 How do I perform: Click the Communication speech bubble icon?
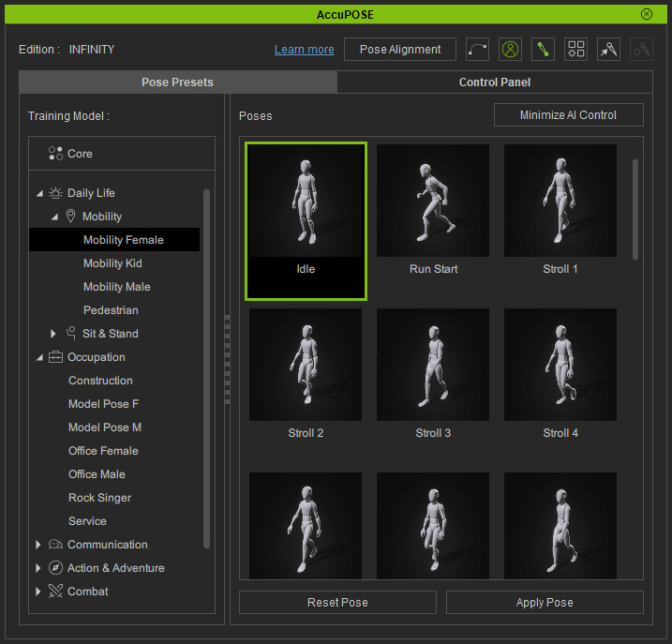55,545
